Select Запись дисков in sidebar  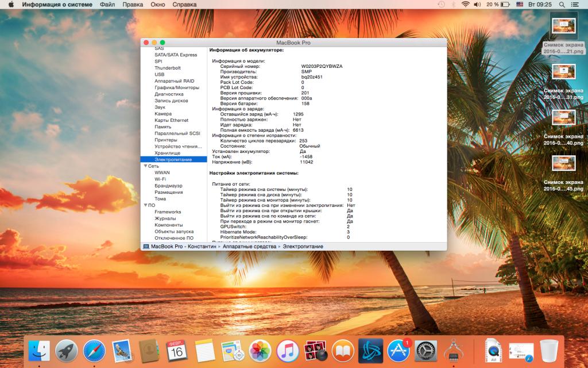tap(171, 101)
